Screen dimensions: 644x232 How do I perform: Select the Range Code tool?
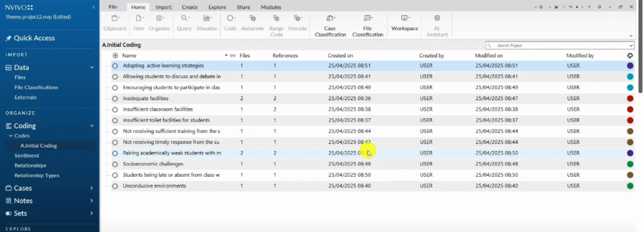(277, 26)
